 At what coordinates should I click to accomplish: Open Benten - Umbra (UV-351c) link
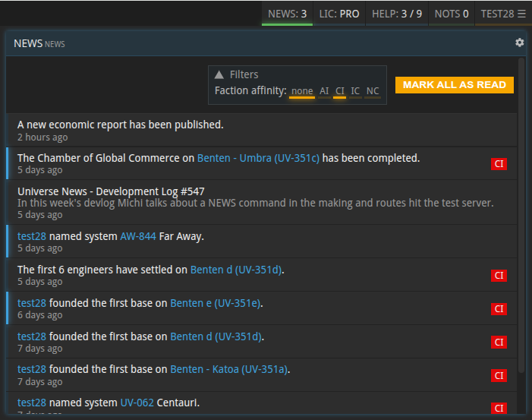point(258,158)
